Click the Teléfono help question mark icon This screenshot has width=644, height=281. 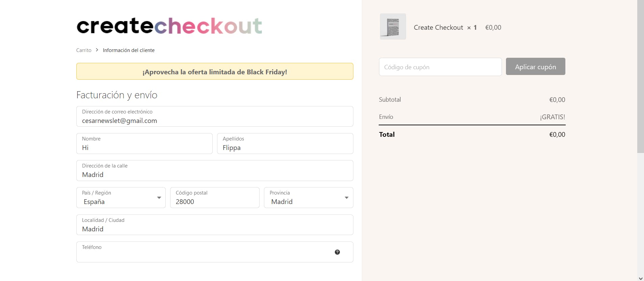point(337,252)
